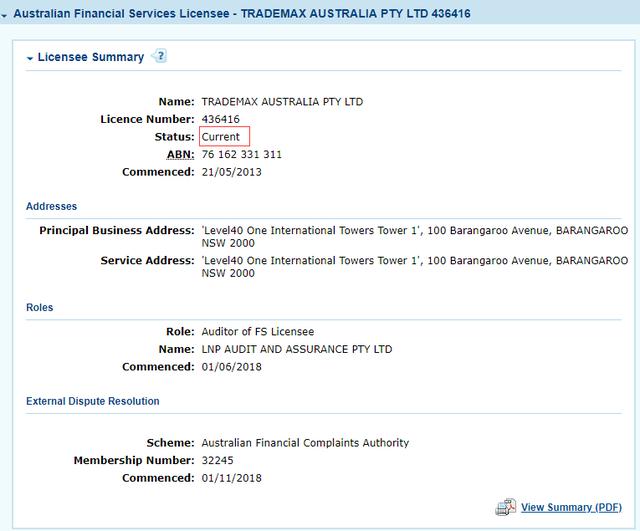Click membership number 32245

(218, 461)
